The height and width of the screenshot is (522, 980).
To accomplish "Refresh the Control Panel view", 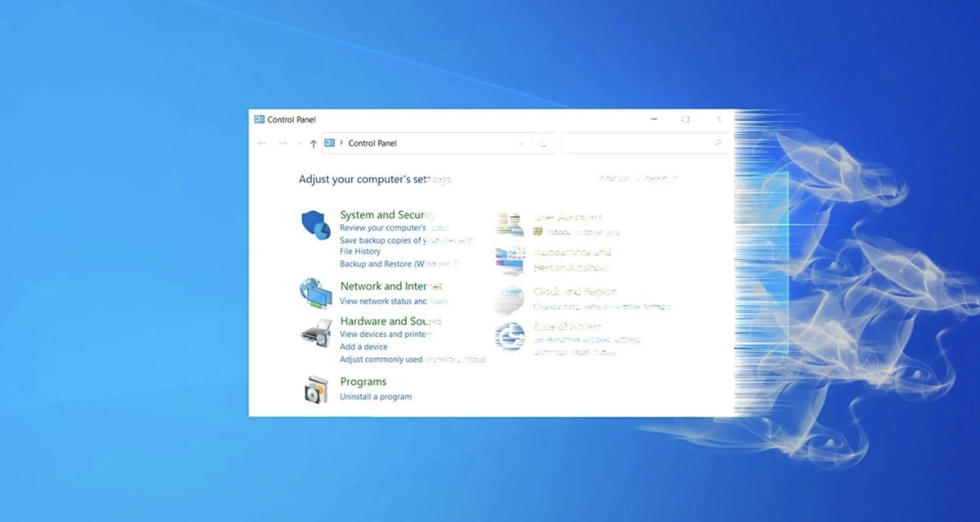I will (543, 143).
